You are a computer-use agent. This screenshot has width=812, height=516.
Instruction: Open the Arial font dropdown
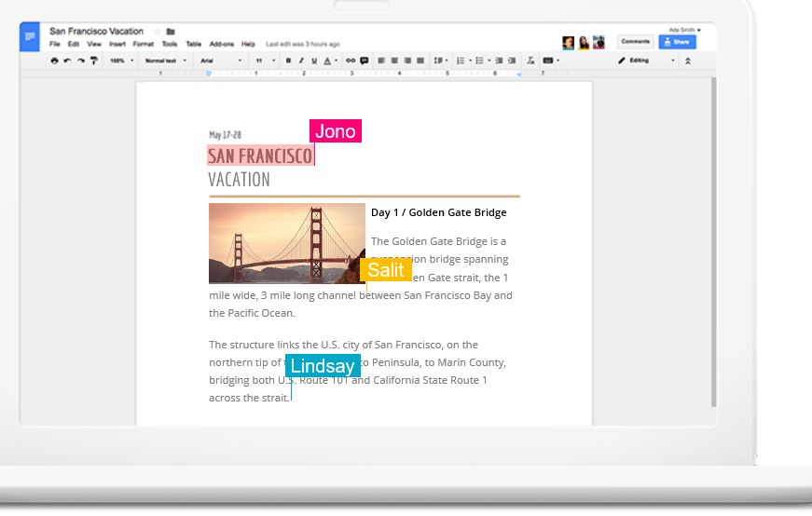[221, 61]
